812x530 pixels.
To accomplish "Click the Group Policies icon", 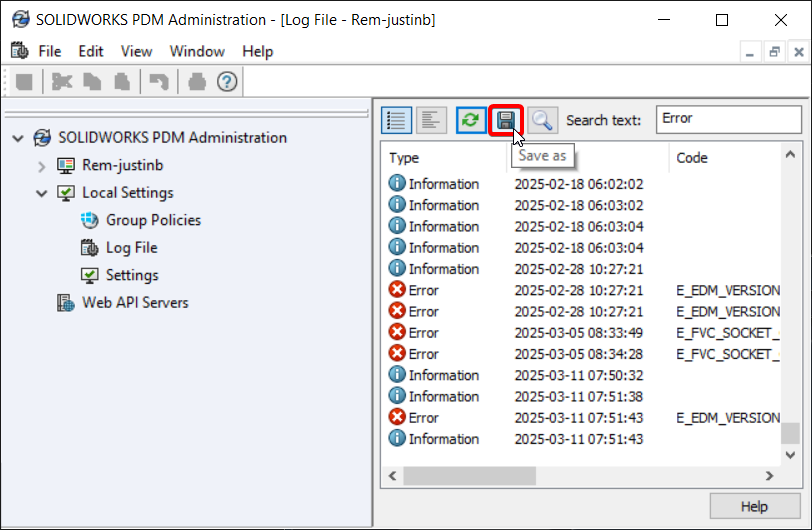I will coord(90,220).
